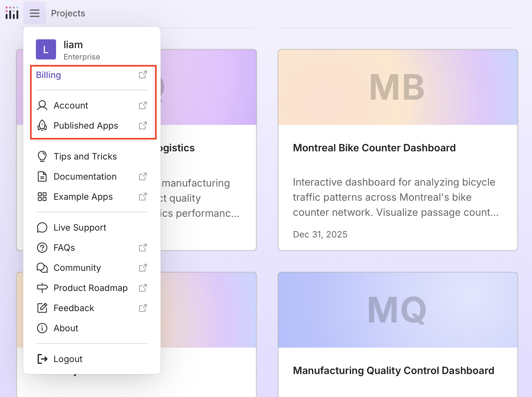Open the Billing page
Screen dimensions: 532x397
click(x=48, y=75)
